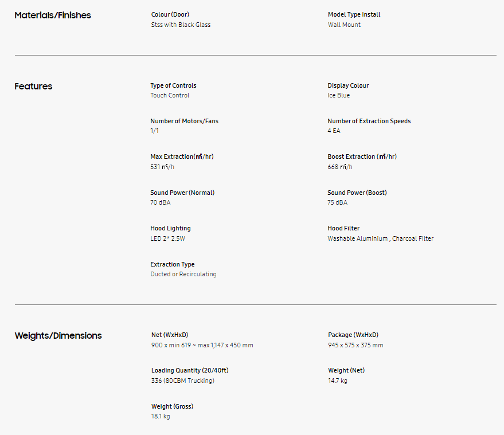Click the Ducted or Recirculating value

coord(183,274)
